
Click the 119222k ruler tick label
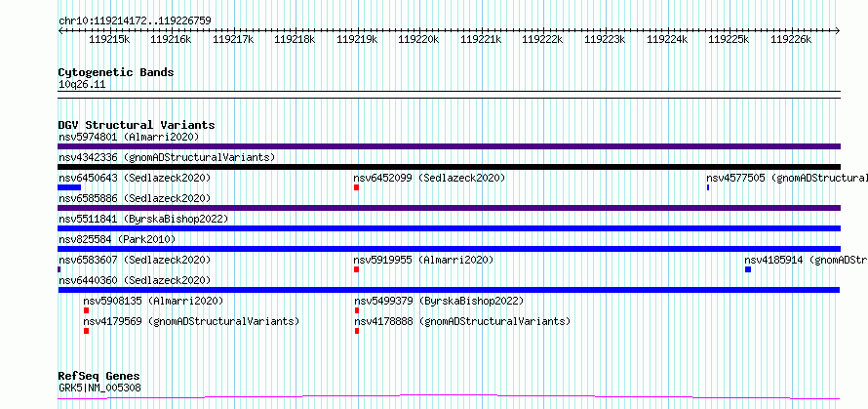pos(543,39)
